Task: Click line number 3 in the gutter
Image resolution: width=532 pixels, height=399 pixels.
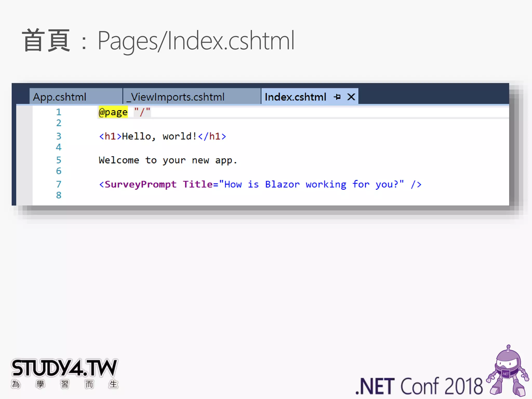Action: coord(59,136)
